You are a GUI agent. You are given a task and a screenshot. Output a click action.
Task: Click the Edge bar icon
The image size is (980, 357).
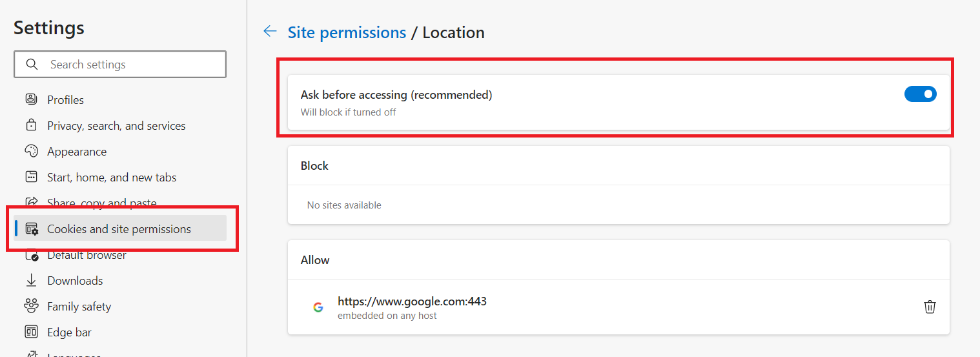(31, 332)
